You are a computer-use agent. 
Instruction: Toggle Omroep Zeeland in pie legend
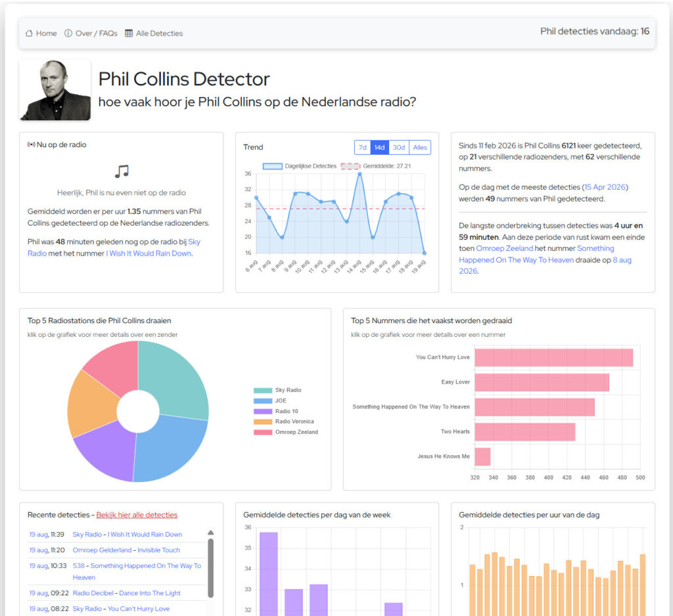click(286, 432)
